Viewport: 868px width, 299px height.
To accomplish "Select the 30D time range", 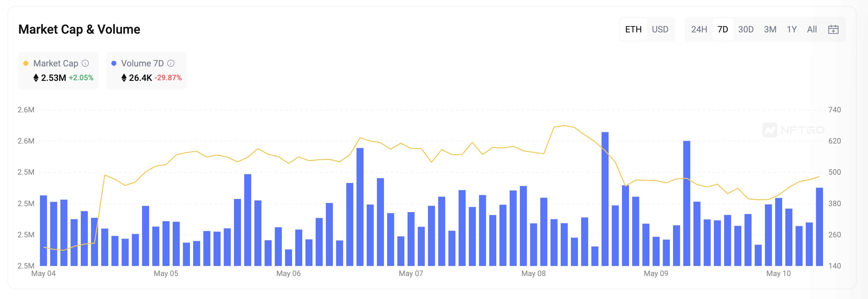I will click(746, 29).
